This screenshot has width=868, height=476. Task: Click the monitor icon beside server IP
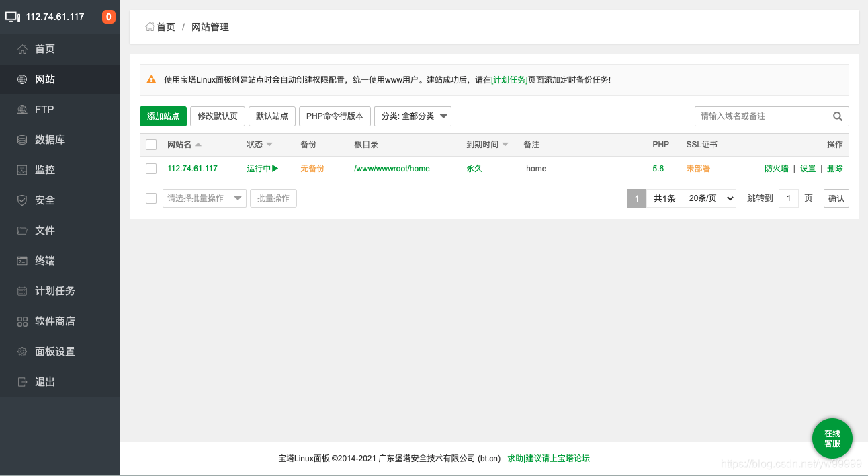pyautogui.click(x=13, y=17)
